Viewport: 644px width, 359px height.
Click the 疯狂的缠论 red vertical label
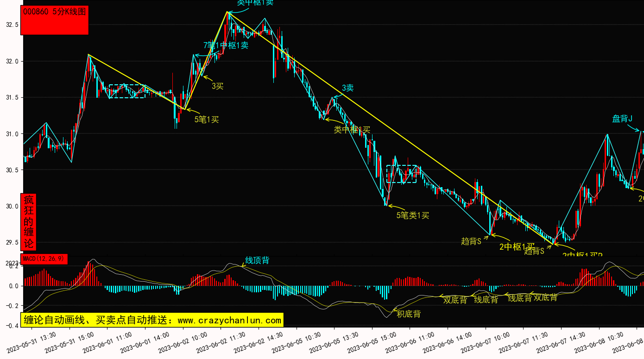tap(29, 222)
